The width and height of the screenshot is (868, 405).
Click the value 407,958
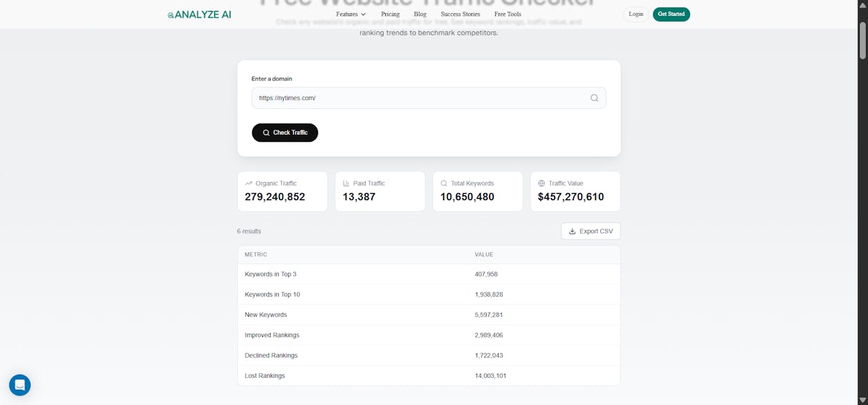tap(486, 274)
